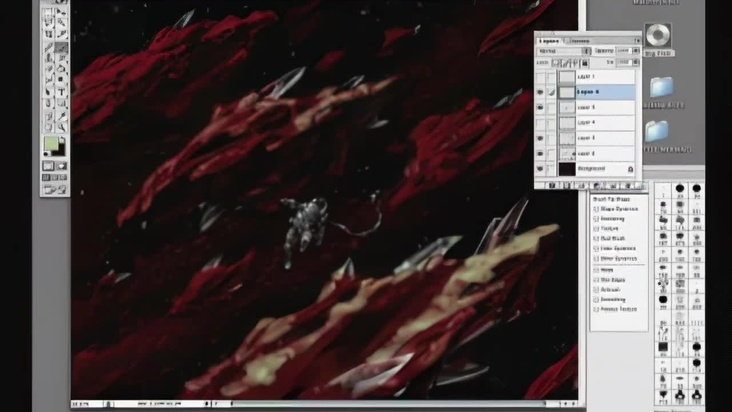Select the History Brush tool
Image resolution: width=732 pixels, height=412 pixels.
tap(61, 58)
